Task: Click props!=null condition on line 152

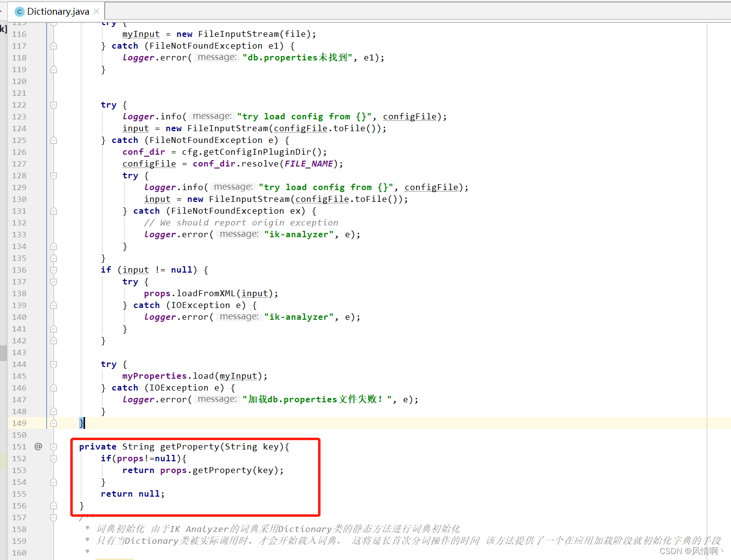Action: 146,458
